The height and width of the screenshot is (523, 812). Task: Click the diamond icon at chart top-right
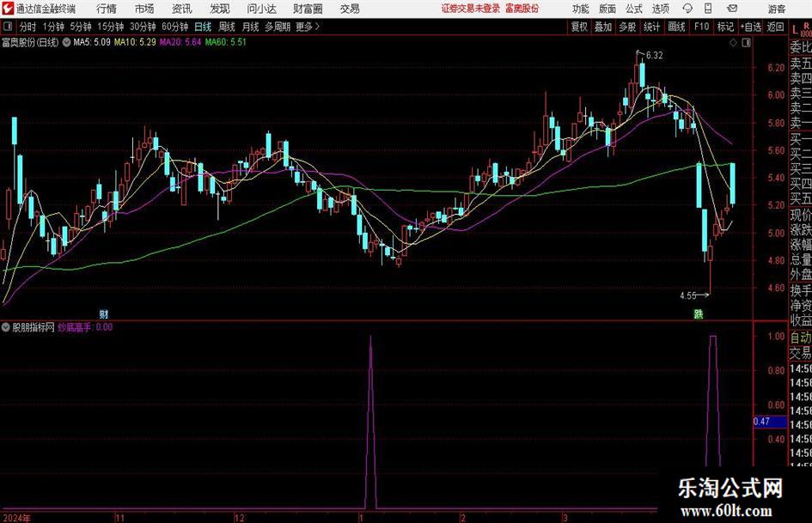(x=733, y=43)
